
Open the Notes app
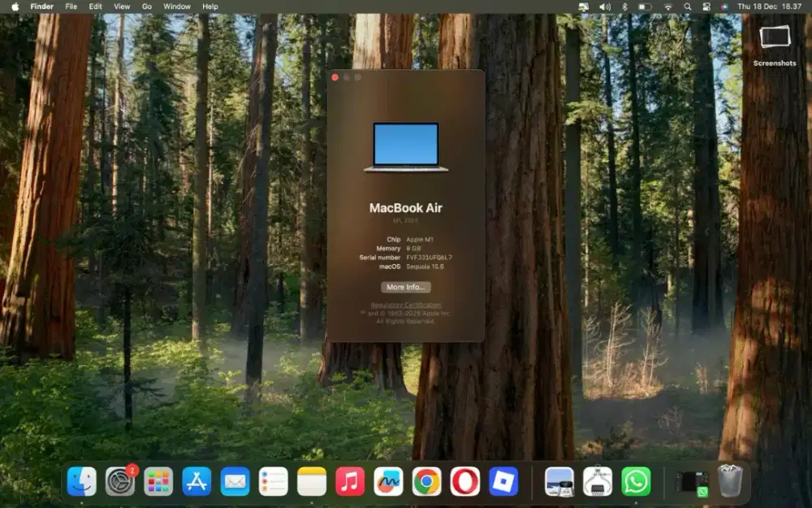[x=312, y=481]
